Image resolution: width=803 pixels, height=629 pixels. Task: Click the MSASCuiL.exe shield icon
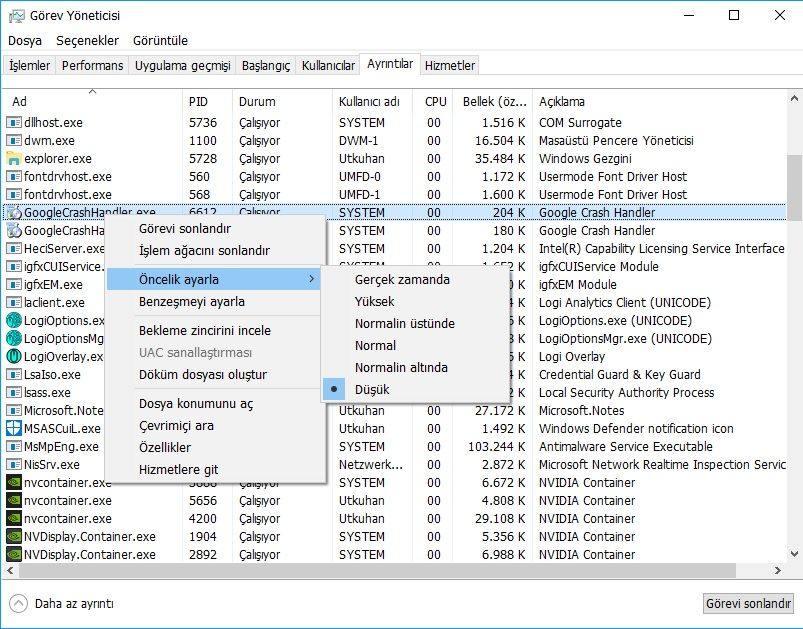[x=14, y=428]
